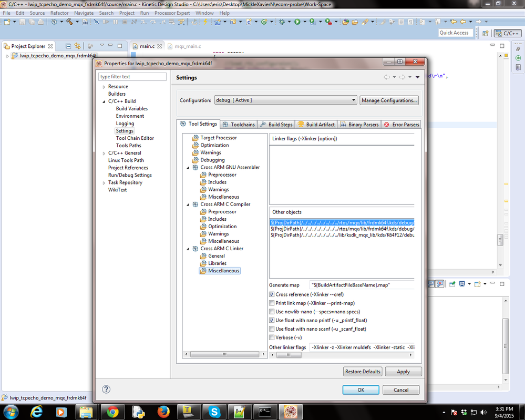This screenshot has height=420, width=525.
Task: Click the Back navigation arrow in Settings header
Action: (387, 77)
